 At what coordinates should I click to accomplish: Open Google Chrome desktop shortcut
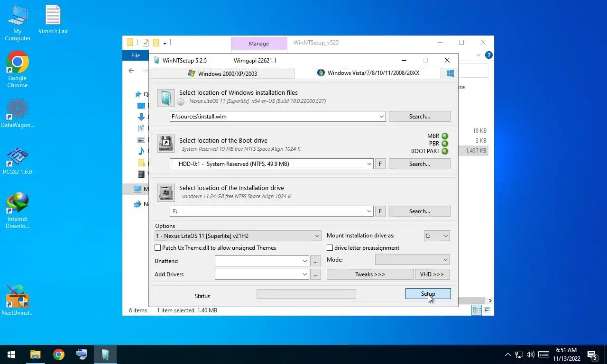pos(18,70)
